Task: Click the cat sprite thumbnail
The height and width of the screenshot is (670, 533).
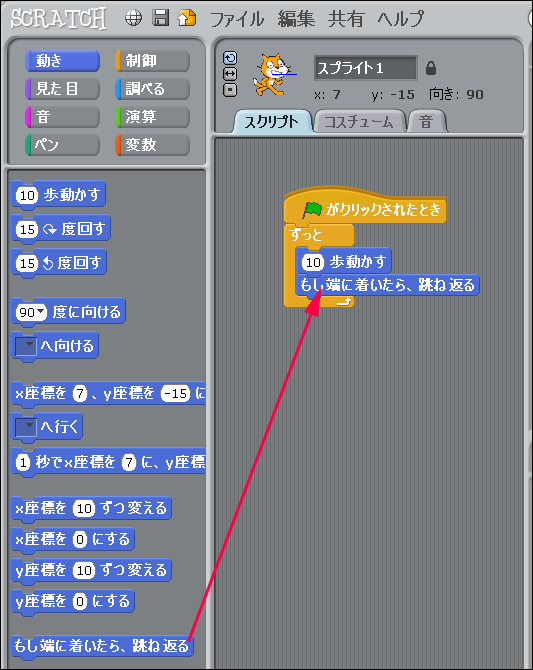Action: (x=273, y=75)
